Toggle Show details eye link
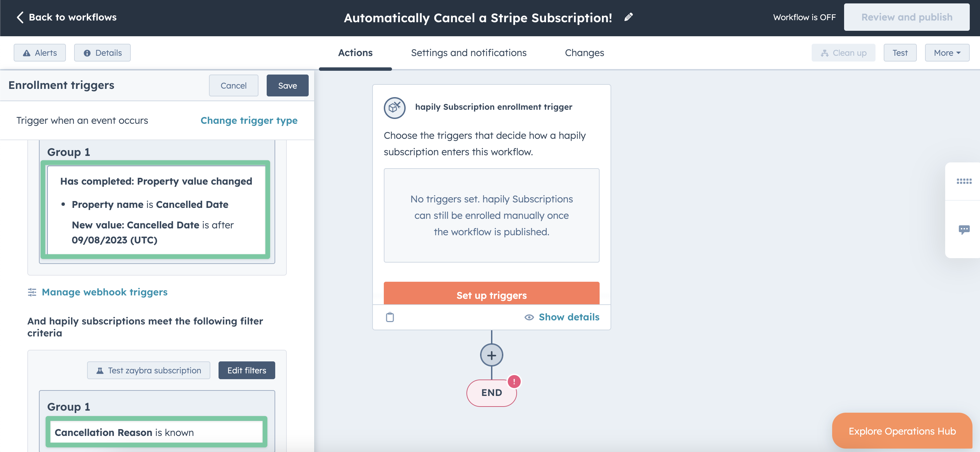This screenshot has width=980, height=452. [561, 317]
